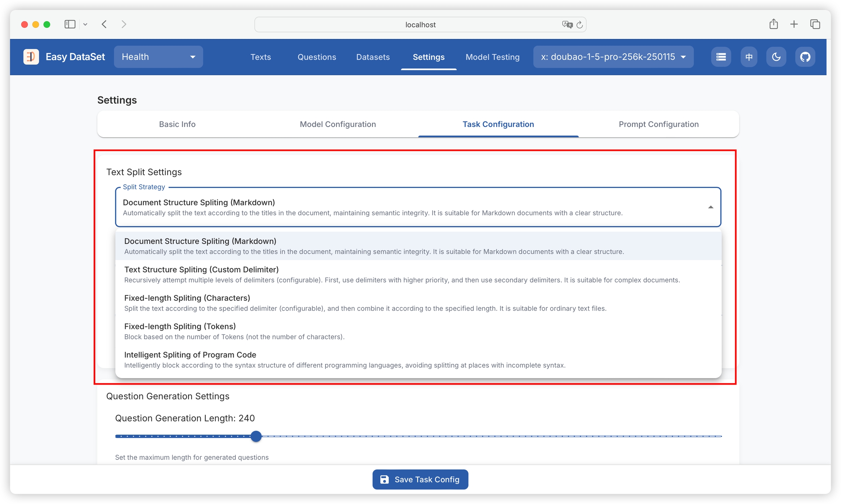The image size is (841, 504).
Task: Expand the Health project dropdown
Action: point(158,57)
